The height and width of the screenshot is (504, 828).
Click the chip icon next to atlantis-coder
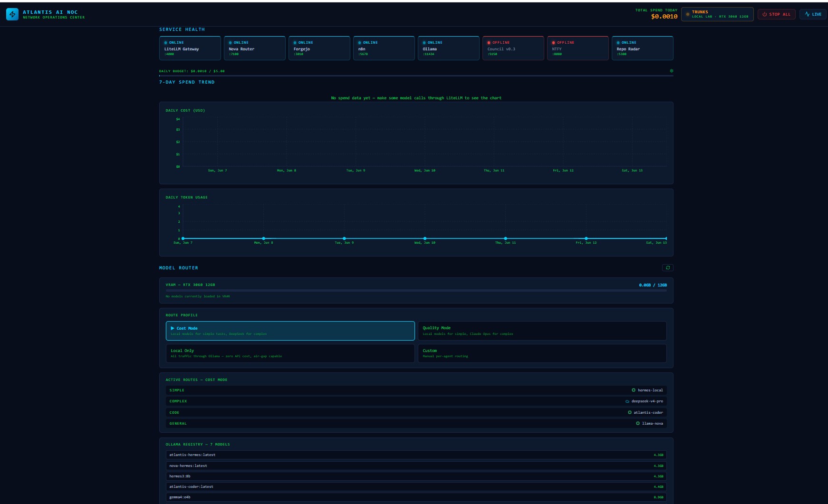630,412
